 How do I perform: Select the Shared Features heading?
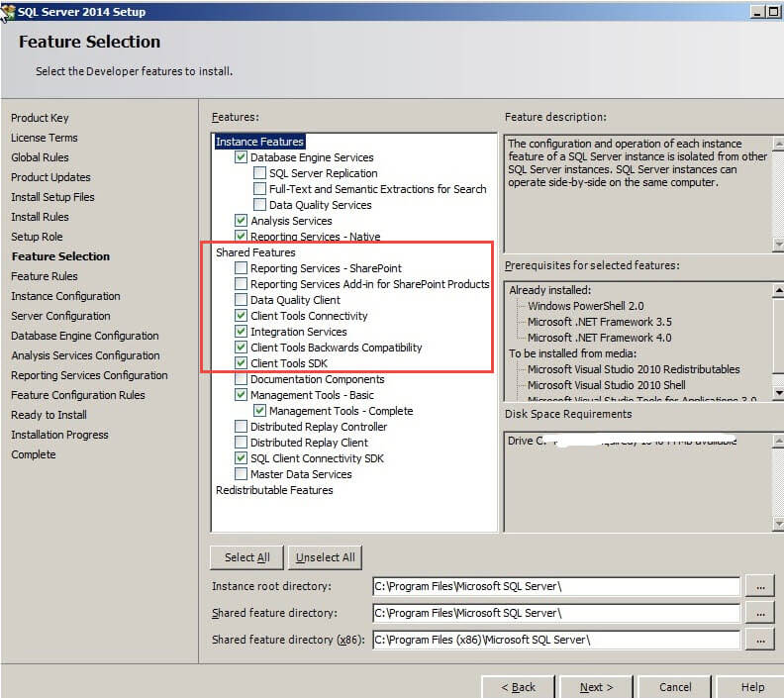255,252
